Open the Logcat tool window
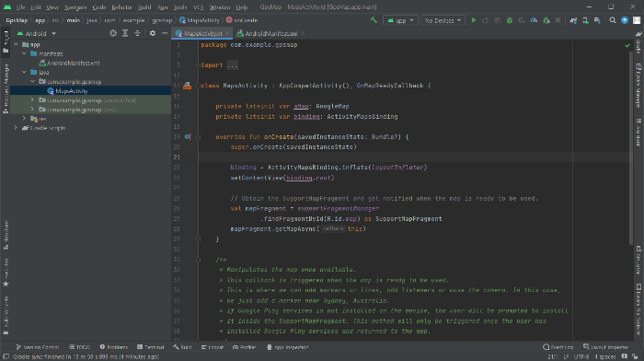Screen dimensions: 644x361 [x=213, y=347]
